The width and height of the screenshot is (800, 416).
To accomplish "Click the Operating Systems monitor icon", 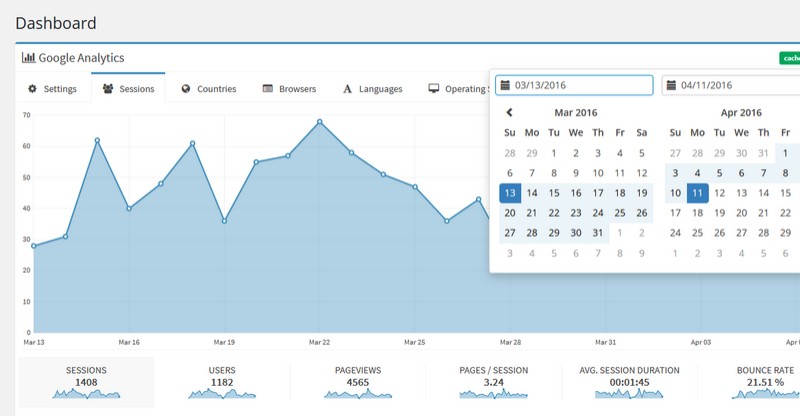I will tap(434, 89).
